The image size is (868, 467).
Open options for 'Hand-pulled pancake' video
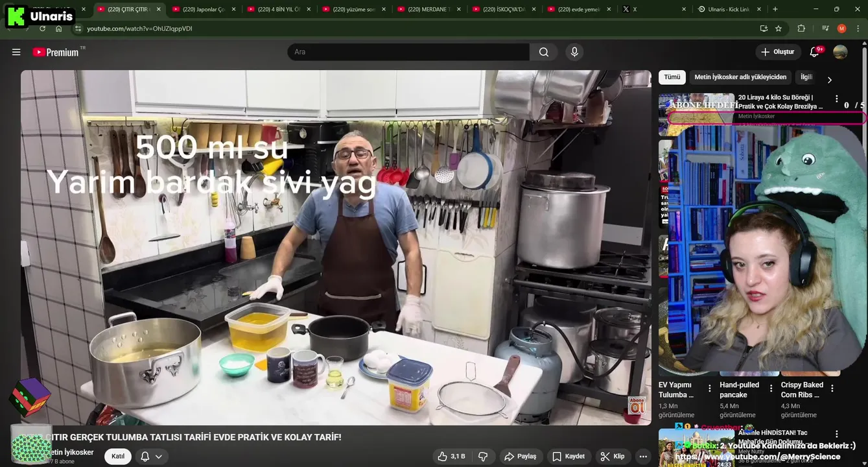[771, 389]
